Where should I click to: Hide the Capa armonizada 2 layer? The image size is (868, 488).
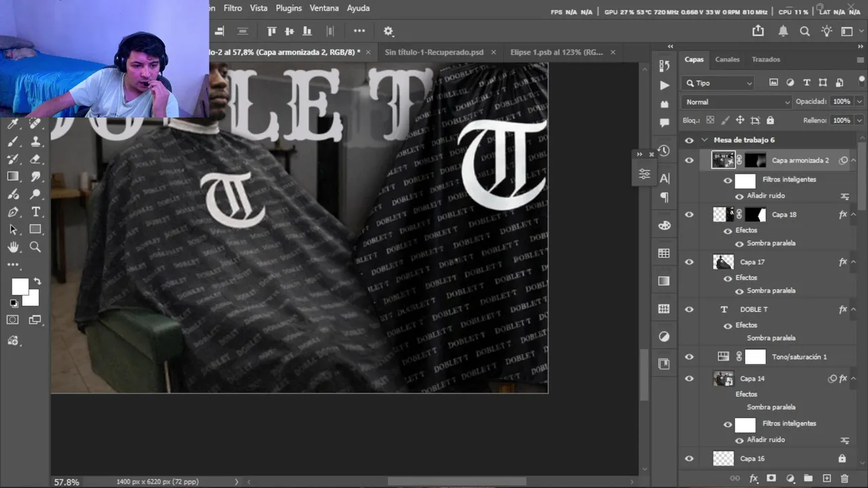tap(690, 161)
